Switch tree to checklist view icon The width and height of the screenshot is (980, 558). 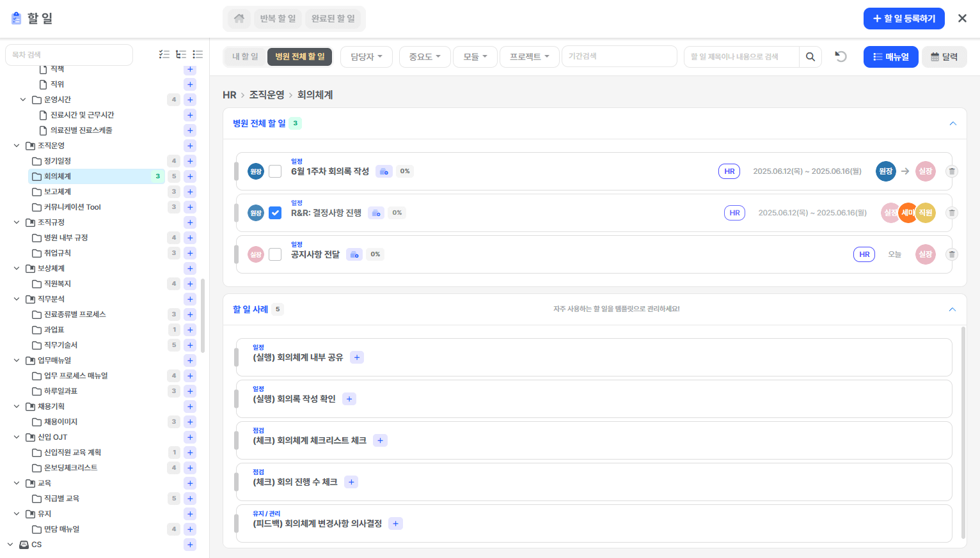click(x=164, y=55)
